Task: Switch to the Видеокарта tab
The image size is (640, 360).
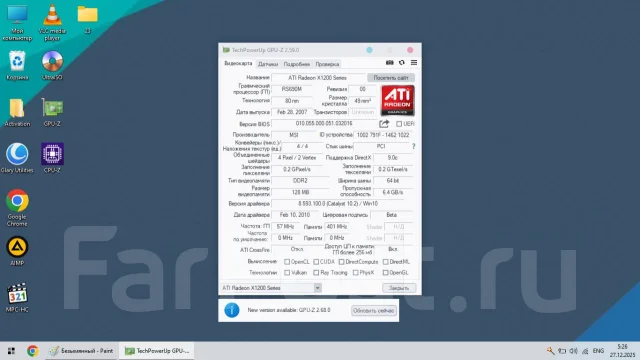Action: point(238,64)
